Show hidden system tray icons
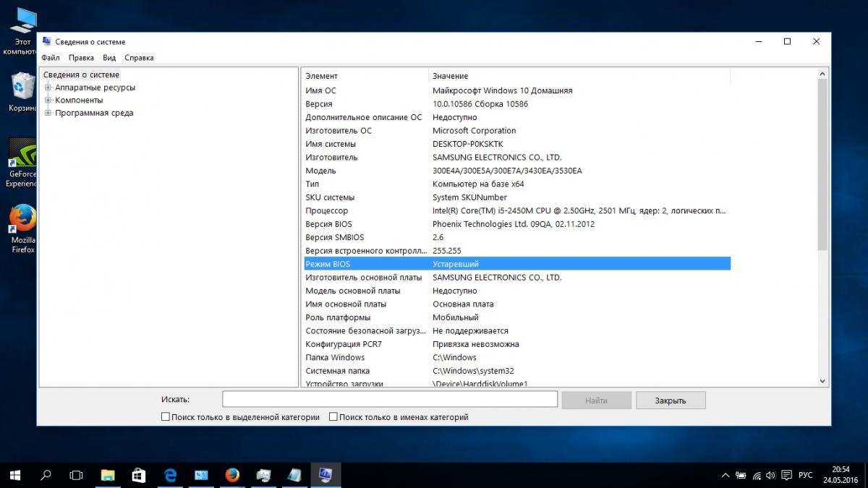 coord(726,475)
